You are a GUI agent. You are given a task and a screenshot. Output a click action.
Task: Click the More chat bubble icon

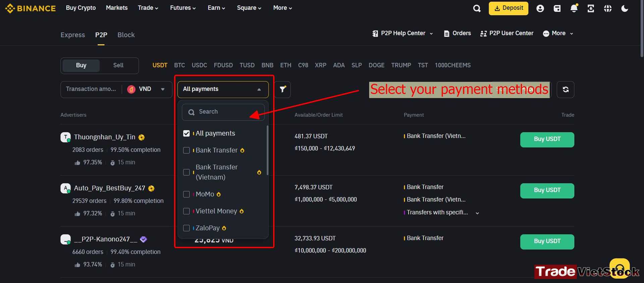point(546,34)
